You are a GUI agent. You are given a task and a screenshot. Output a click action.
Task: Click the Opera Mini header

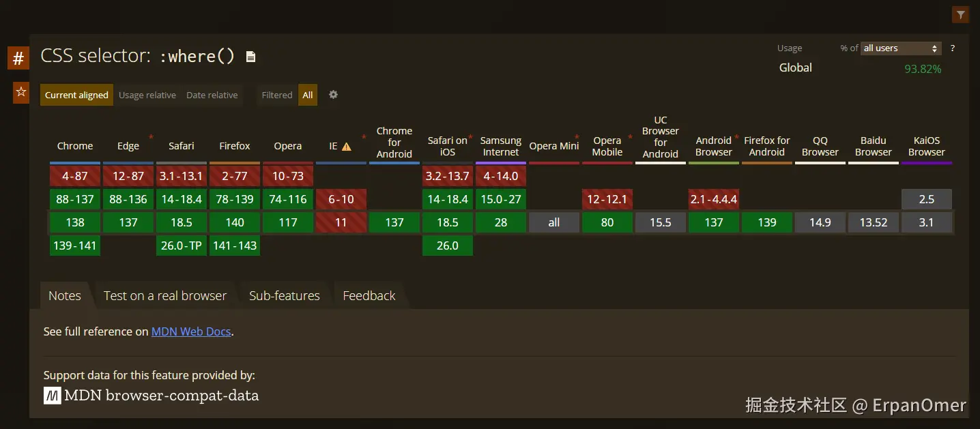click(554, 146)
